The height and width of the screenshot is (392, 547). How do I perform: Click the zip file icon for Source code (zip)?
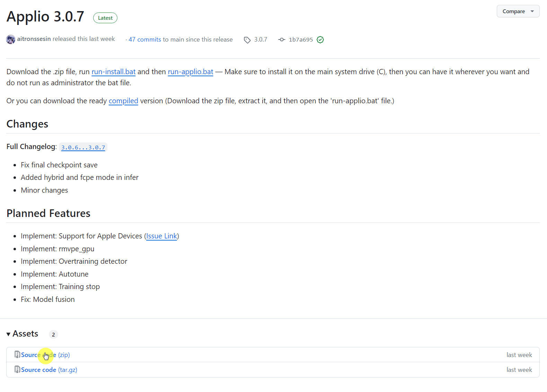[x=17, y=355]
